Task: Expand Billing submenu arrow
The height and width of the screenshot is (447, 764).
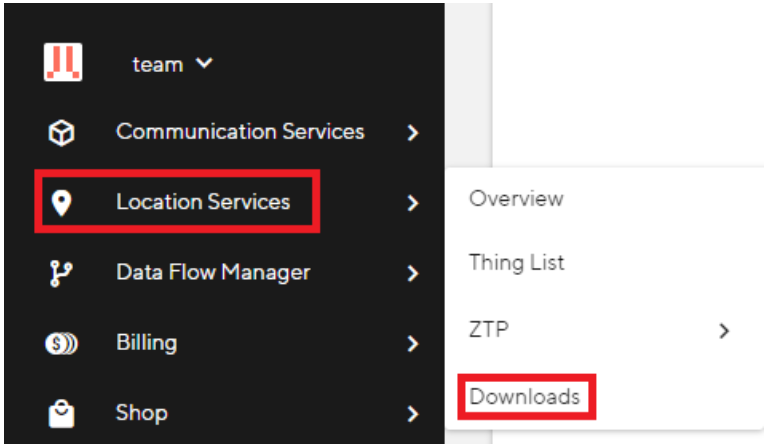Action: pyautogui.click(x=413, y=344)
